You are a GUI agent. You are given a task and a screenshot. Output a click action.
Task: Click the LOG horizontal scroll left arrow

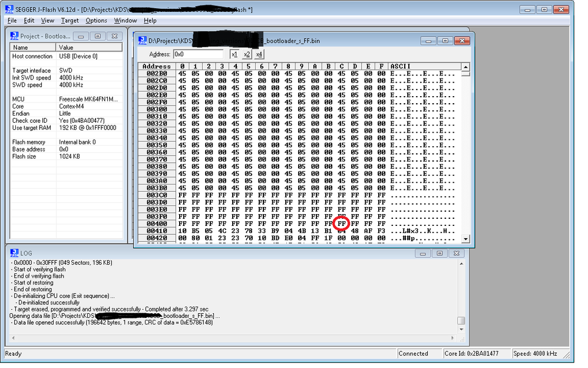[x=13, y=338]
